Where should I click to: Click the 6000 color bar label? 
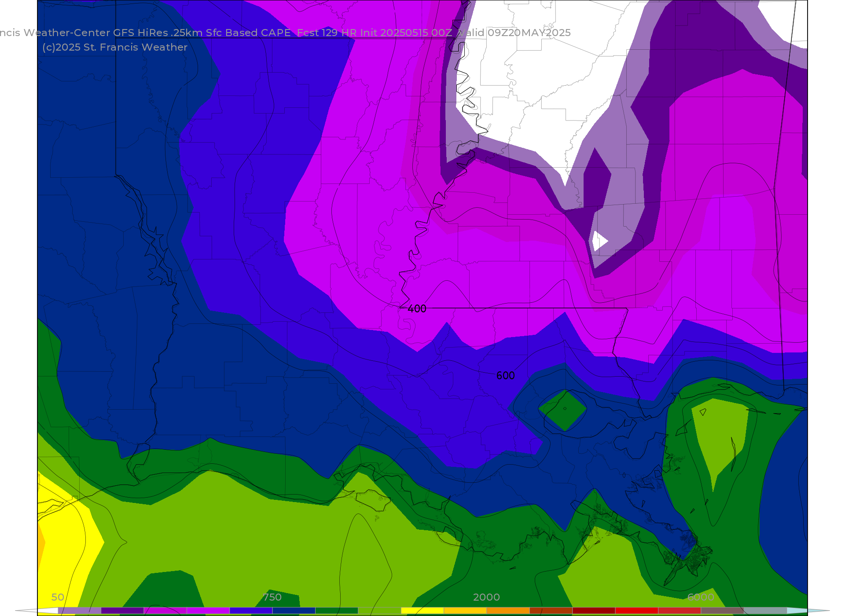pos(701,597)
